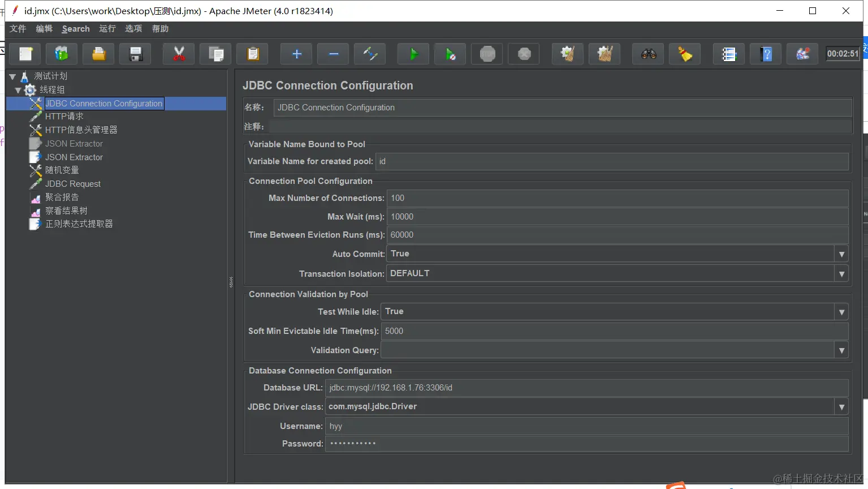The width and height of the screenshot is (868, 489).
Task: Click the 'Connection Pool Configuration' group title
Action: [310, 181]
